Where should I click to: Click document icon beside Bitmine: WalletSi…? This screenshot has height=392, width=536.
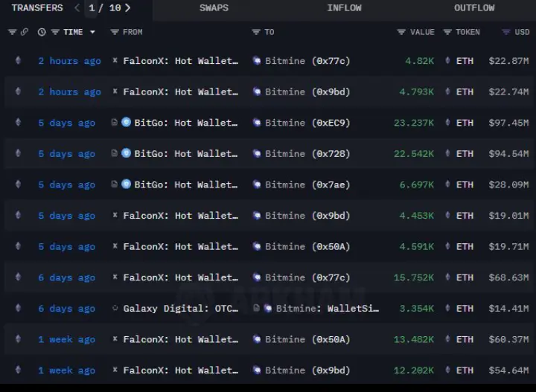(x=256, y=308)
